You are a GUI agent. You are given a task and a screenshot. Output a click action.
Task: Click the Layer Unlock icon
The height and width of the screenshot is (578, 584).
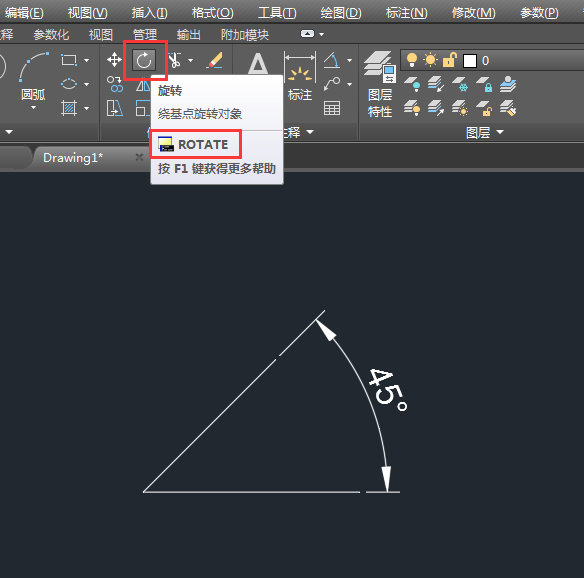(x=484, y=108)
